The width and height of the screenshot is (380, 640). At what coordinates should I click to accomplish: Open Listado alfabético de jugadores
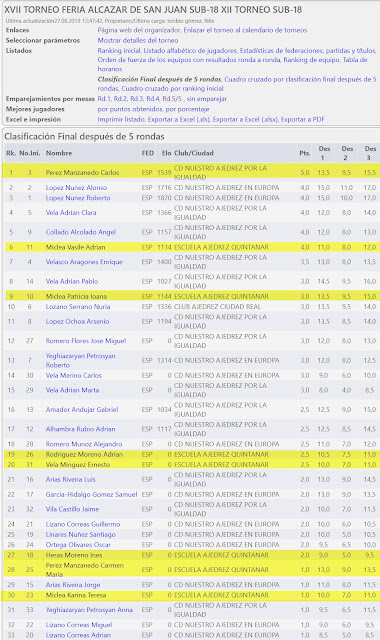(190, 51)
